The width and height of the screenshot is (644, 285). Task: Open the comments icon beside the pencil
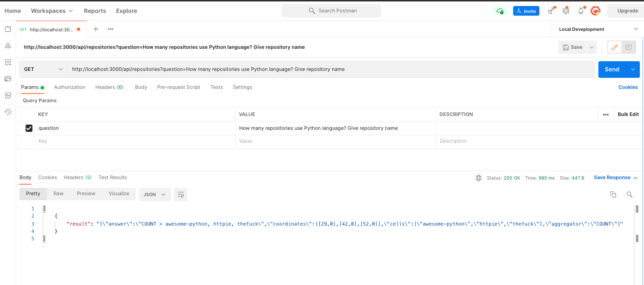(629, 47)
